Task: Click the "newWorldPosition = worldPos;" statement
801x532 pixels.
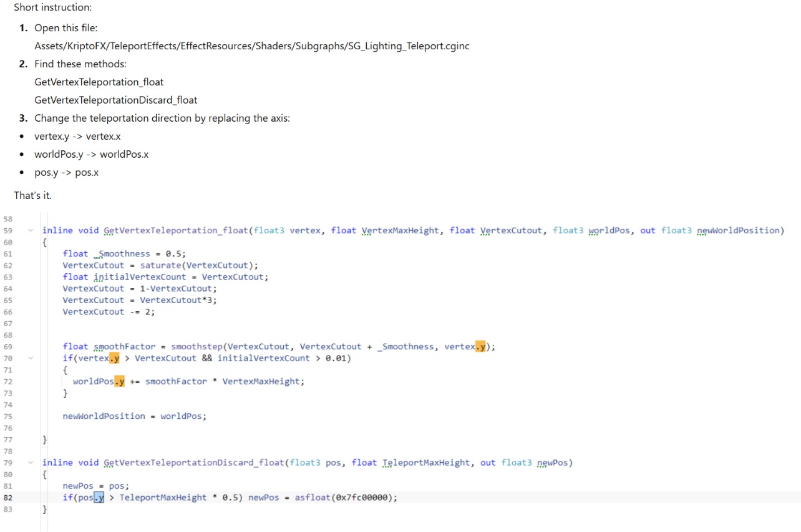Action: (x=134, y=416)
